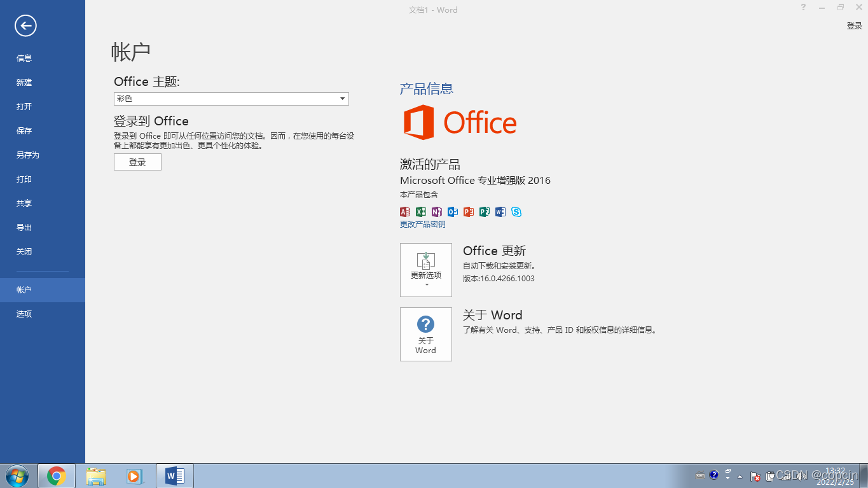Viewport: 868px width, 488px height.
Task: Open Action Center flag in tray
Action: 755,477
